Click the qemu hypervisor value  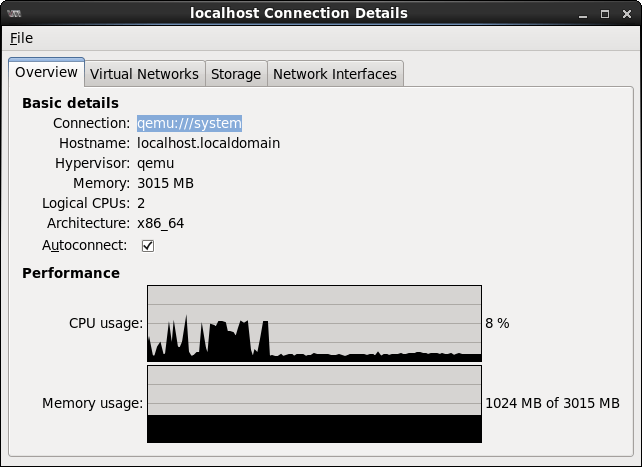pyautogui.click(x=156, y=163)
